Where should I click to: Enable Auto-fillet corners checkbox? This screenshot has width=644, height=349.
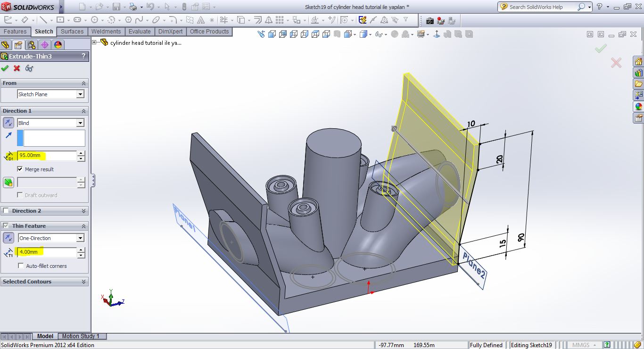(21, 266)
